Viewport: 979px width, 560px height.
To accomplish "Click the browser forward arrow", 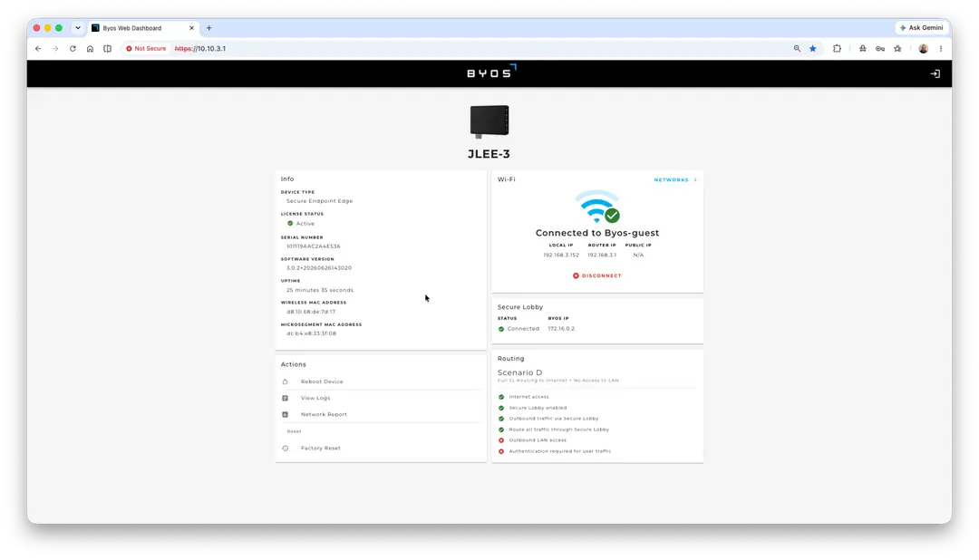I will (x=55, y=49).
